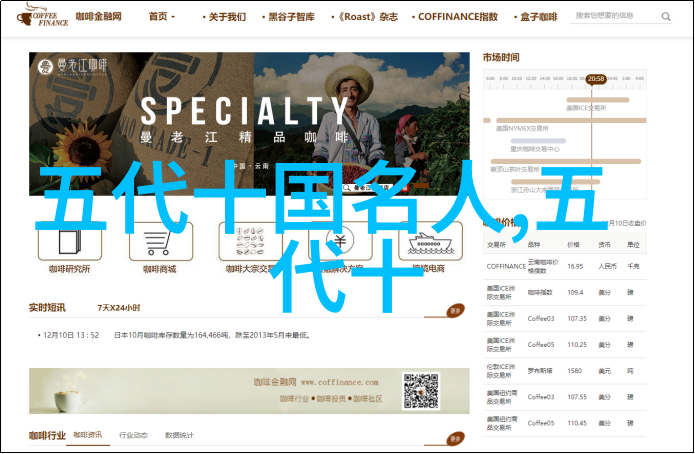The height and width of the screenshot is (454, 695).
Task: Click the 市场时间 heading
Action: (501, 57)
